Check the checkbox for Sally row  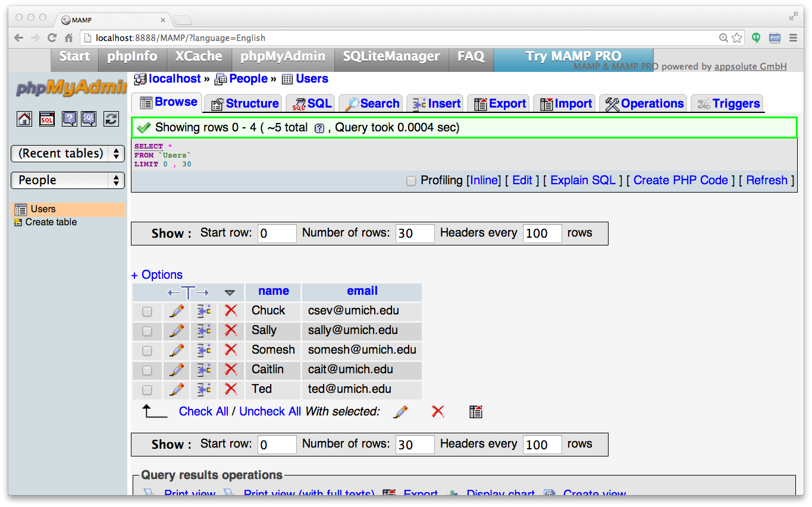point(147,331)
